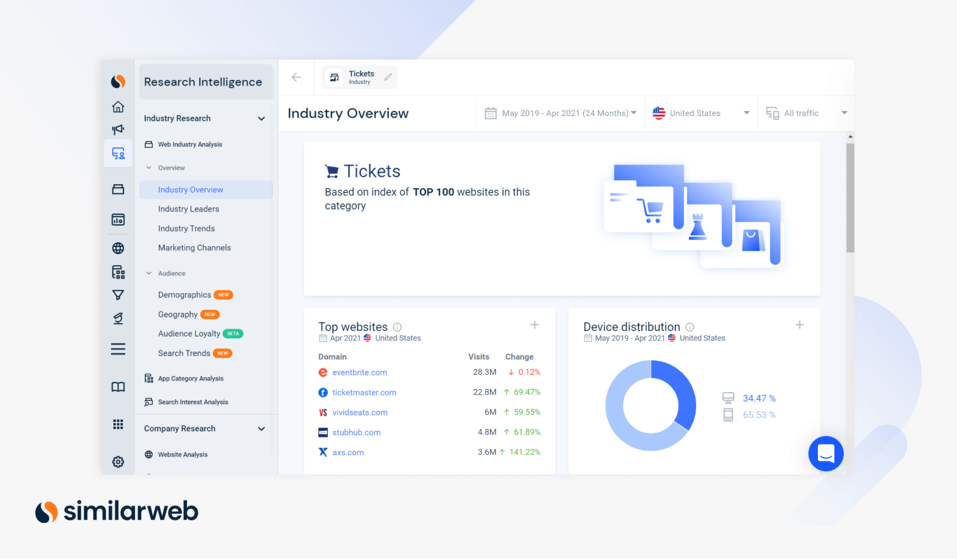Select the Research Intelligence monitor icon
This screenshot has height=560, width=957.
pos(118,153)
